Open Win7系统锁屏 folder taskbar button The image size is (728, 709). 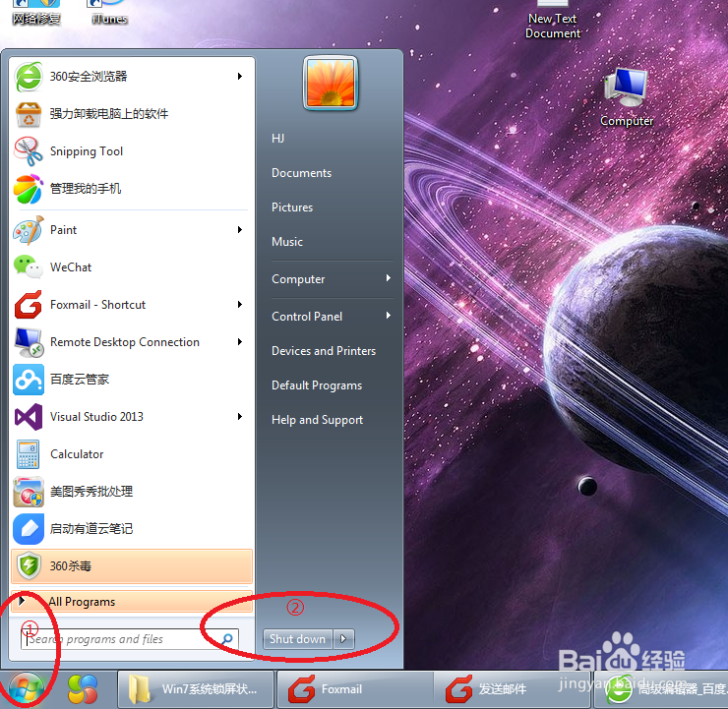click(x=196, y=689)
